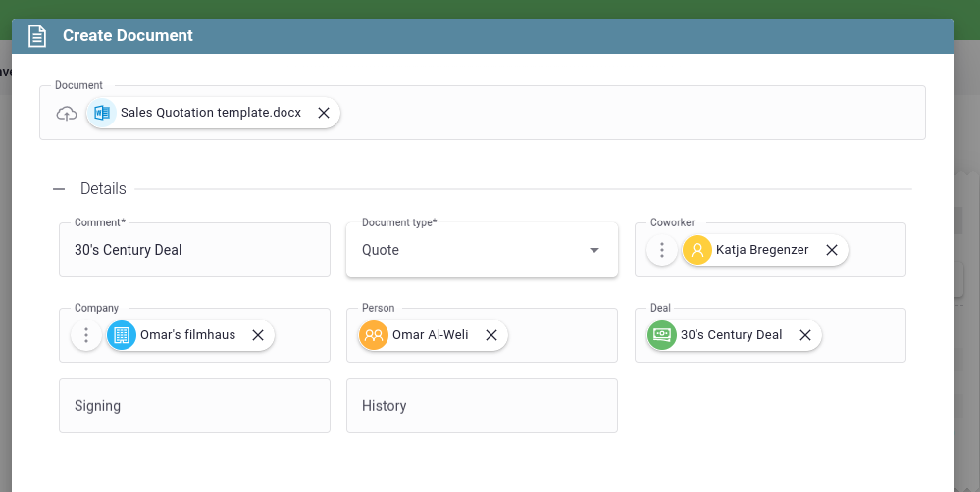
Task: Click Omar's filmhaus company icon
Action: (x=122, y=335)
